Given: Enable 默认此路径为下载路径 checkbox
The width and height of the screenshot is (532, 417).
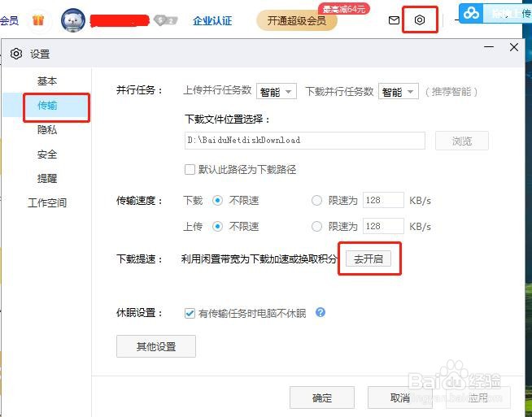Looking at the screenshot, I should [190, 169].
